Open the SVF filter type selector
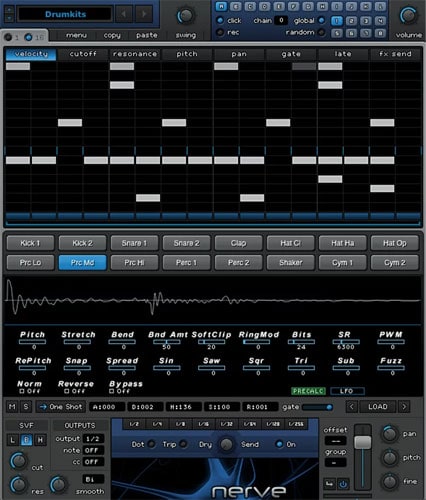The image size is (426, 500). point(26,425)
